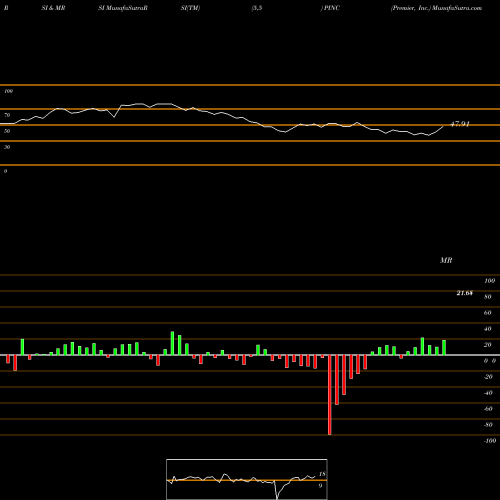Screen dimensions: 500x500
Task: Open the mini overview chart thumbnail
Action: pyautogui.click(x=247, y=479)
